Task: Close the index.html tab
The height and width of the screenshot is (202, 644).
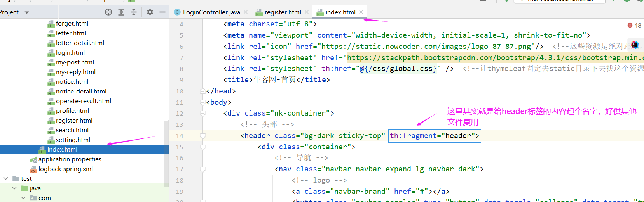Action: [x=361, y=12]
